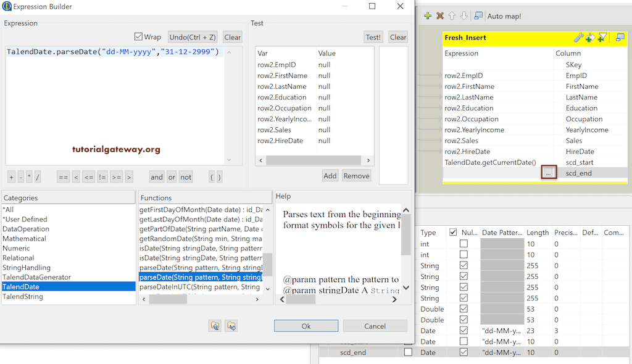The width and height of the screenshot is (632, 364).
Task: Uncheck the Wrap option in the Expression area
Action: (138, 36)
